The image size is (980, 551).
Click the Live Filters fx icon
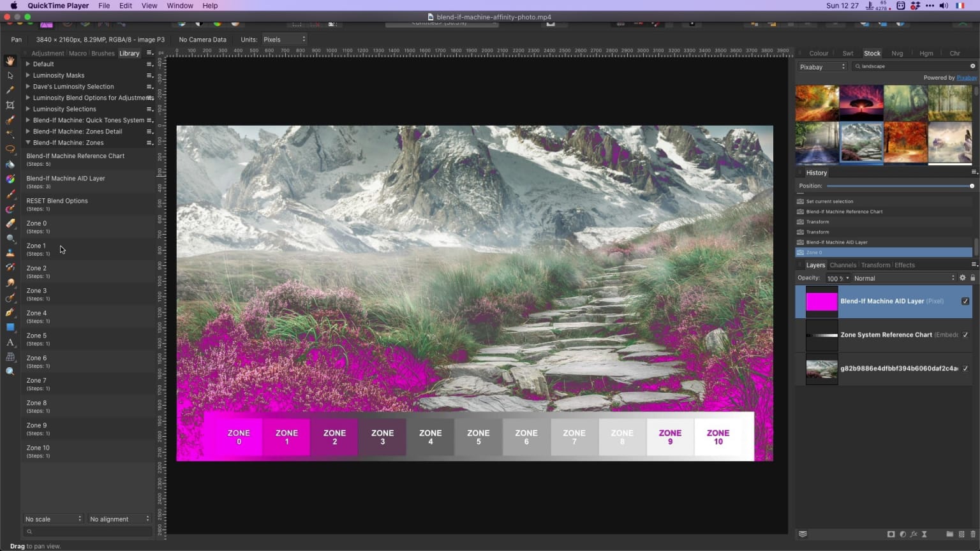914,534
